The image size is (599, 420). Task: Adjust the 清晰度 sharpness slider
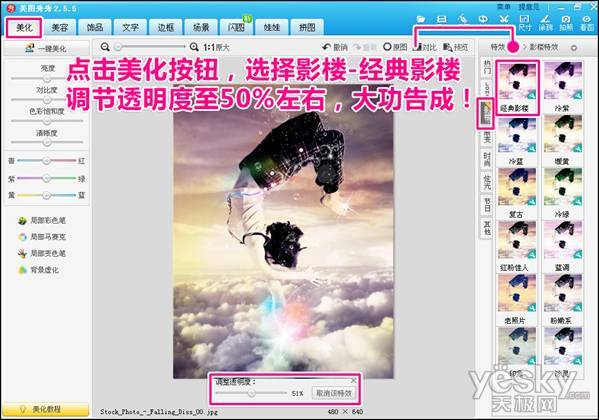pyautogui.click(x=47, y=142)
